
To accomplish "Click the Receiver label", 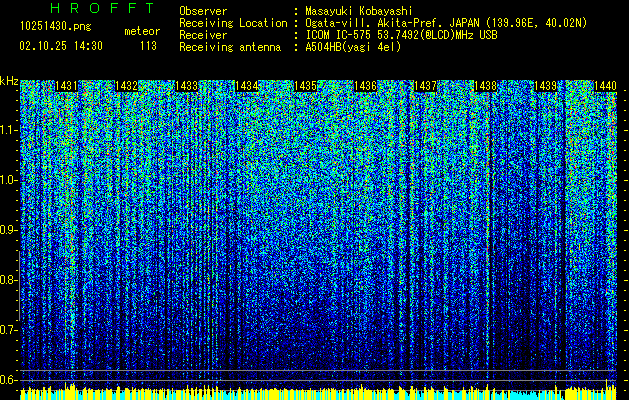I will tap(203, 35).
